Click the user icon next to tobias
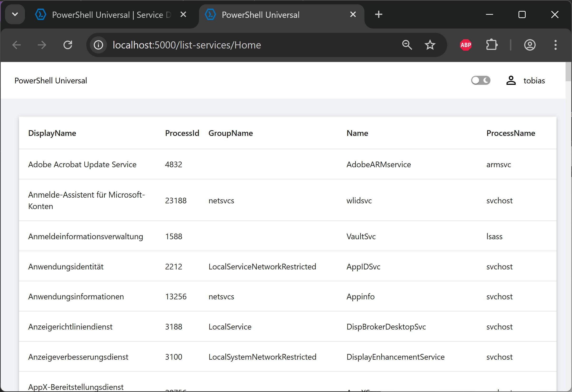This screenshot has height=392, width=572. click(511, 80)
